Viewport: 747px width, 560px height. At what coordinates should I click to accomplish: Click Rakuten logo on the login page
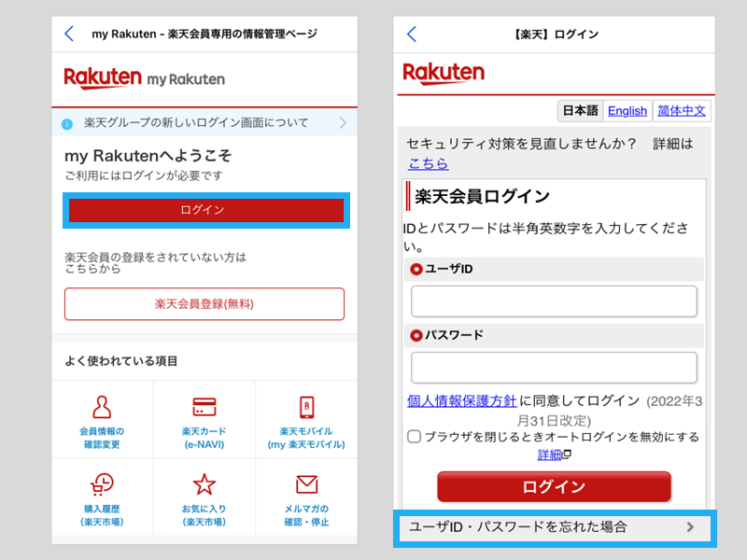pos(444,74)
